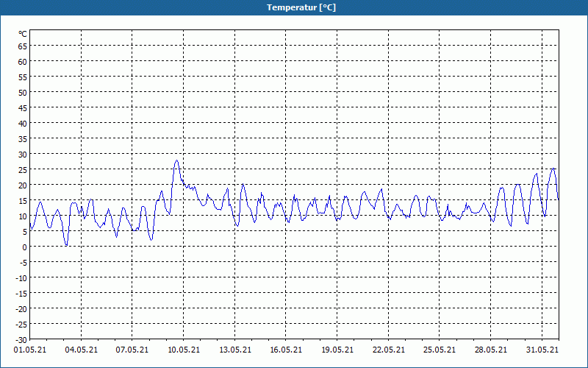Image resolution: width=588 pixels, height=368 pixels.
Task: Click the Temperatur [°C] chart title
Action: coord(301,7)
